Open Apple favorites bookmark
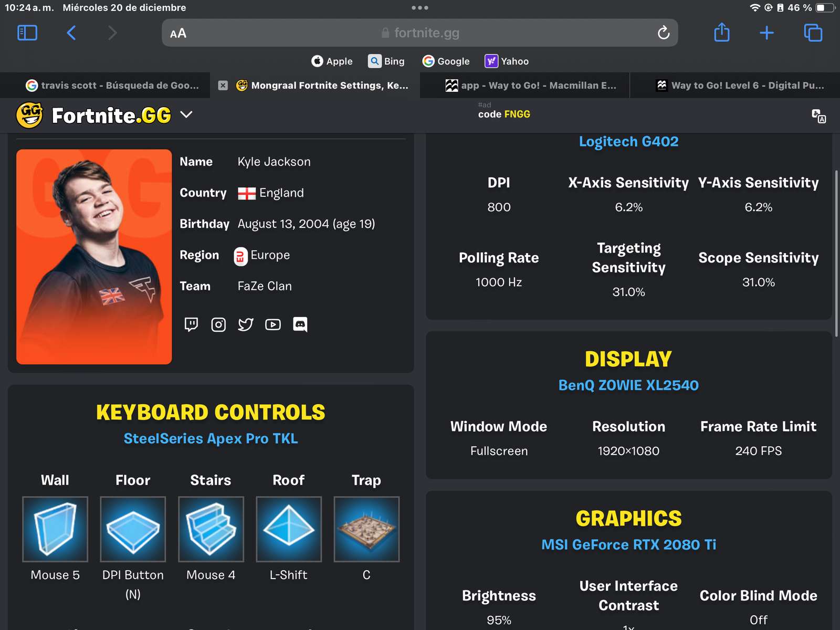Screen dimensions: 840x630 pyautogui.click(x=332, y=61)
